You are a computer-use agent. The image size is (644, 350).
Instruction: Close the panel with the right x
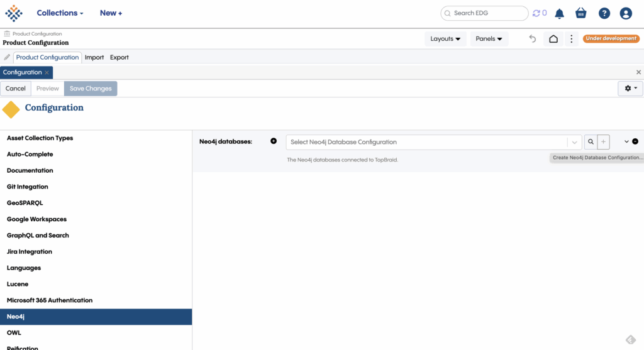[639, 72]
